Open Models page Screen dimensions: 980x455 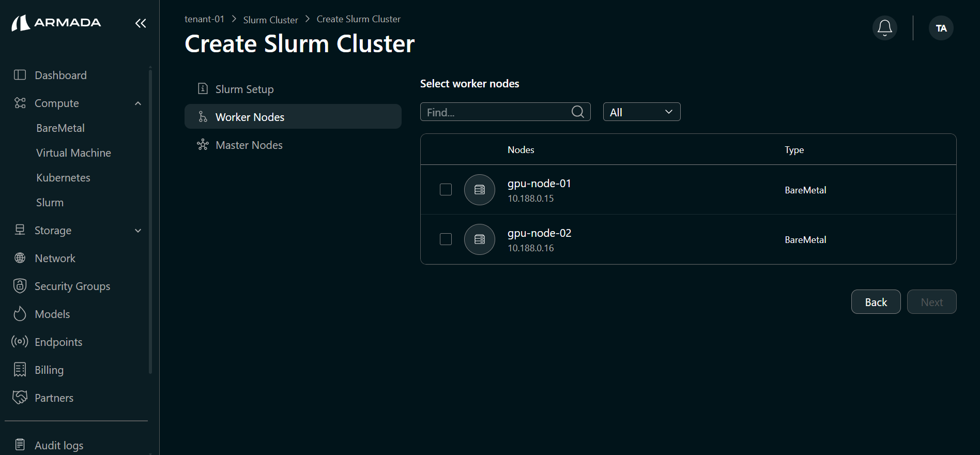52,314
